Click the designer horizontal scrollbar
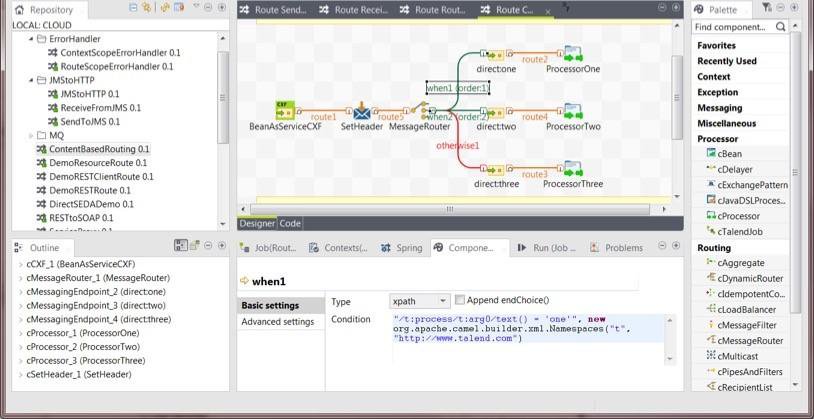The image size is (814, 419). point(450,209)
